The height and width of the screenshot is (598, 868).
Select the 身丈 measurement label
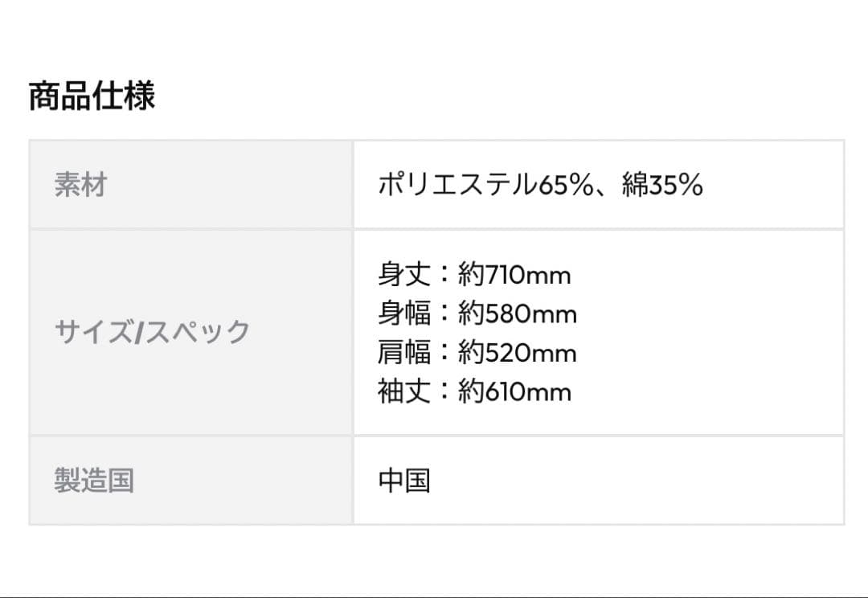(x=404, y=275)
